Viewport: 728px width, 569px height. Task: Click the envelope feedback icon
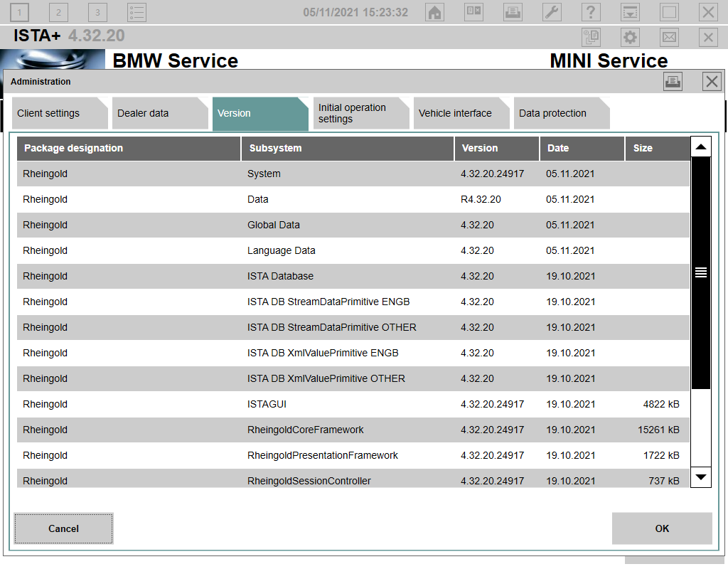coord(669,37)
